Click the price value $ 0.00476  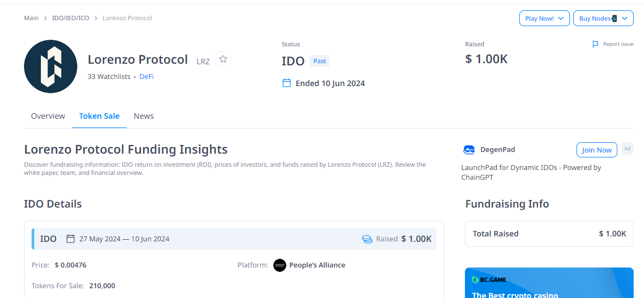tap(71, 265)
